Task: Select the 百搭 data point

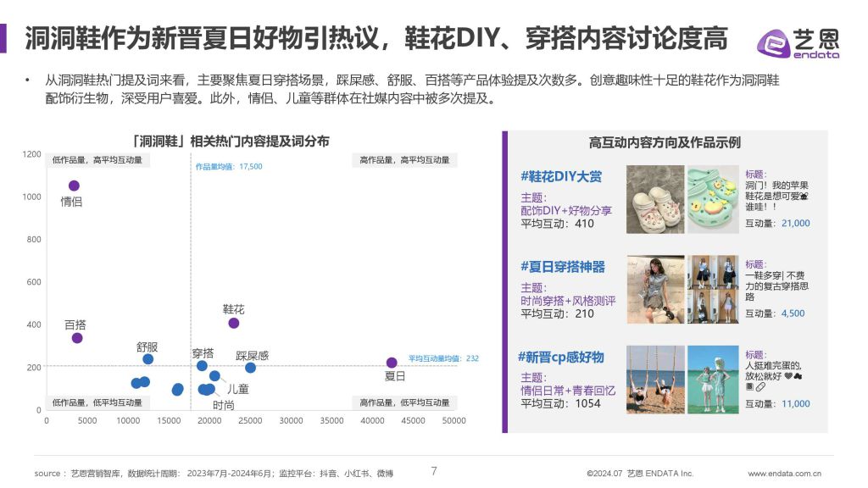Action: (x=77, y=337)
